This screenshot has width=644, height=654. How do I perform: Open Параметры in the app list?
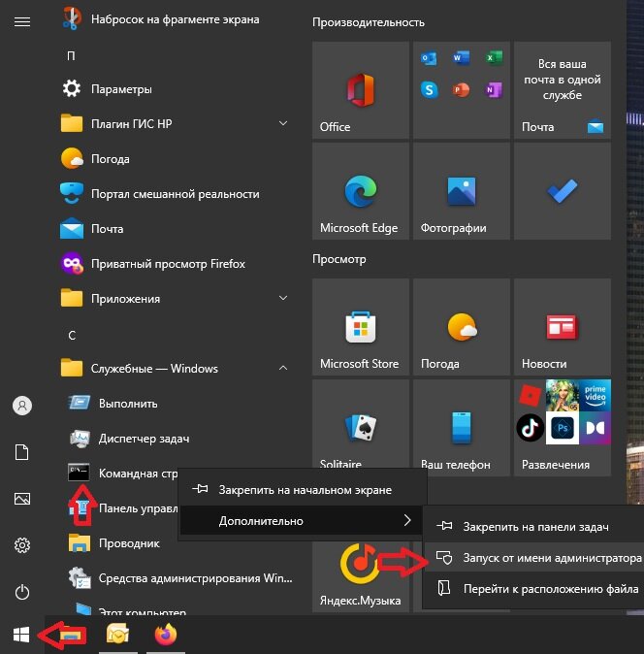108,89
